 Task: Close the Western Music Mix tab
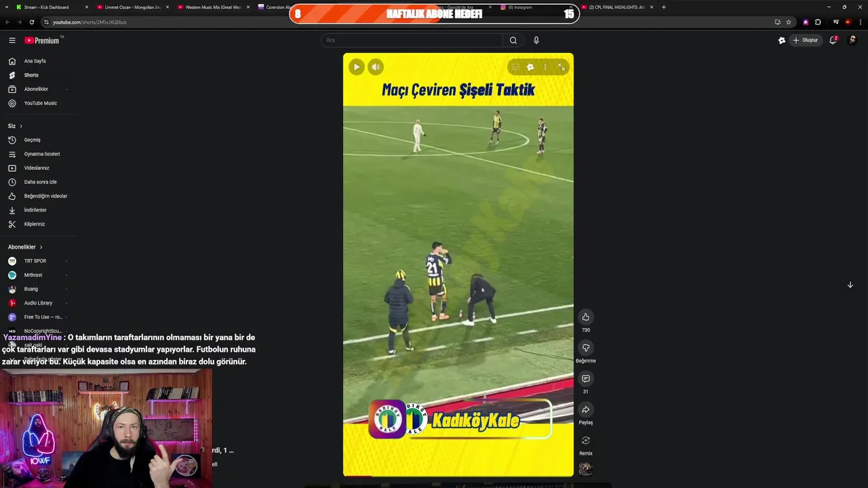[x=248, y=7]
